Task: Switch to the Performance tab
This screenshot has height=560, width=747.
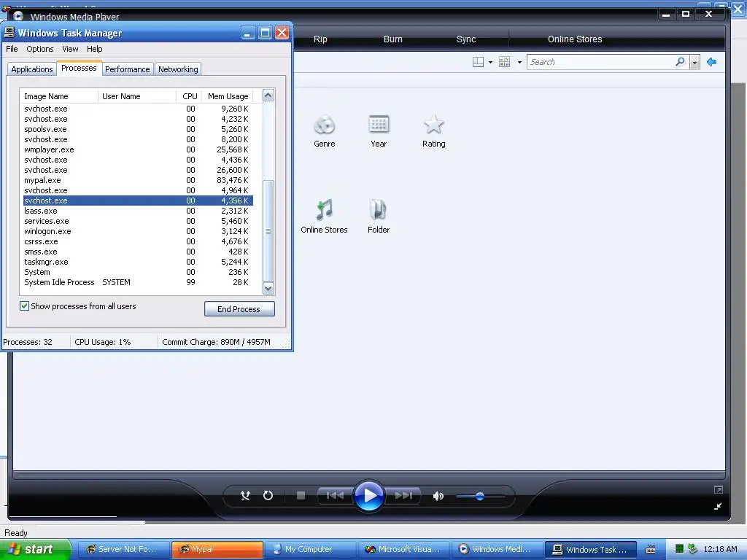Action: [127, 69]
